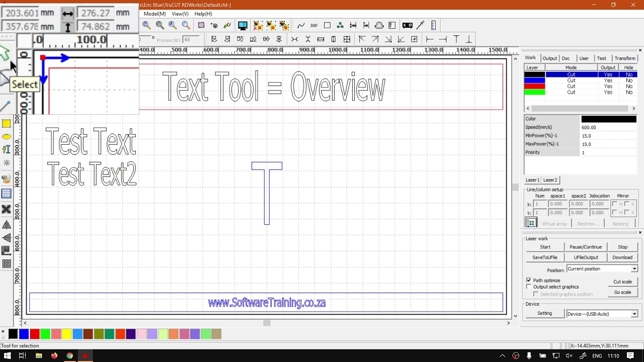Open the View(V) menu
The image size is (644, 362).
click(180, 14)
